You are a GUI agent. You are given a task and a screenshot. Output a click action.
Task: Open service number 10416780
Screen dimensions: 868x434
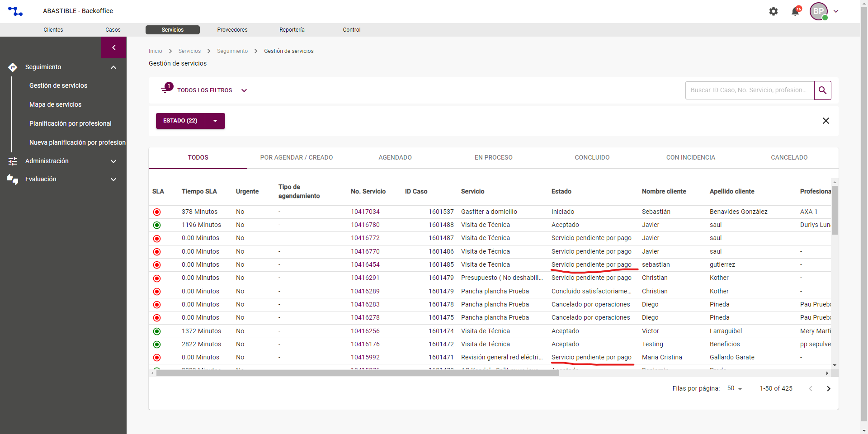pos(365,225)
